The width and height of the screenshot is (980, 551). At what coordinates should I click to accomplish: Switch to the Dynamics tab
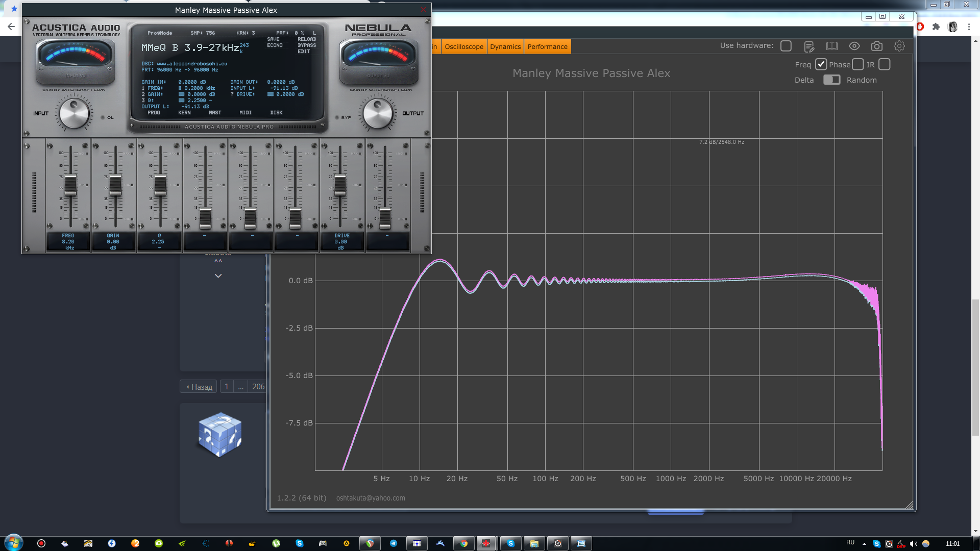(x=505, y=46)
